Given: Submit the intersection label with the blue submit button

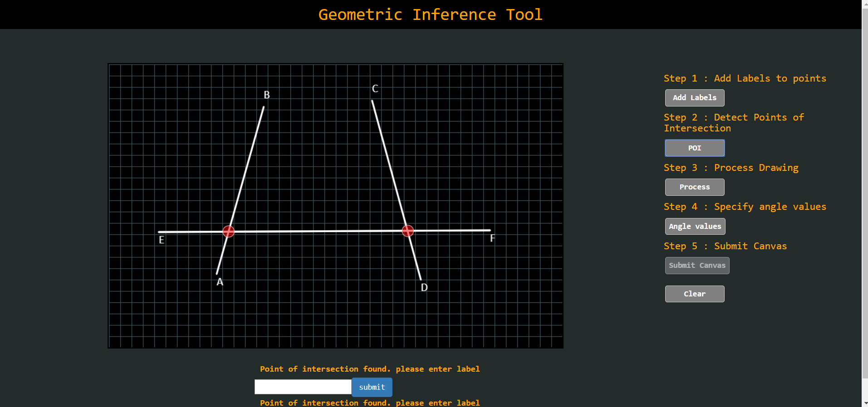Looking at the screenshot, I should coord(372,388).
